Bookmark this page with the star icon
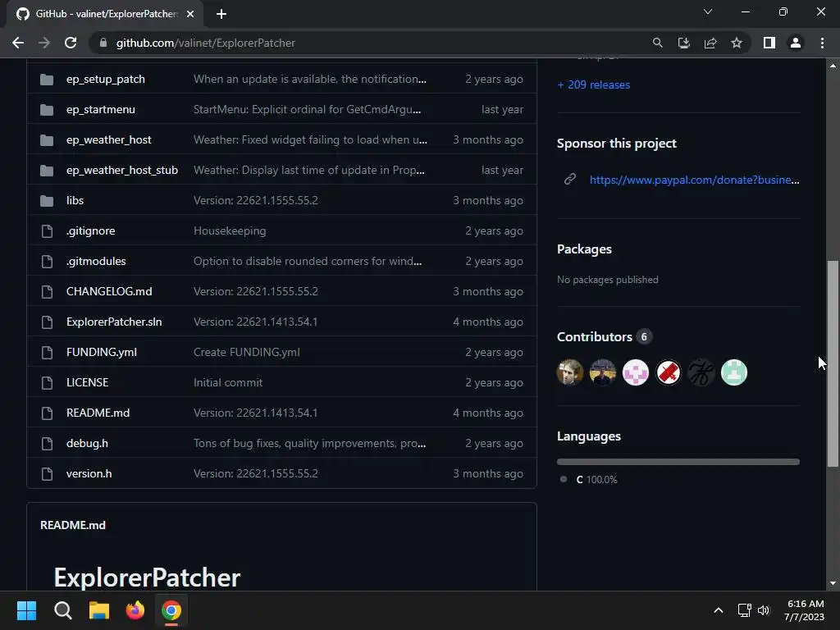 [x=737, y=43]
